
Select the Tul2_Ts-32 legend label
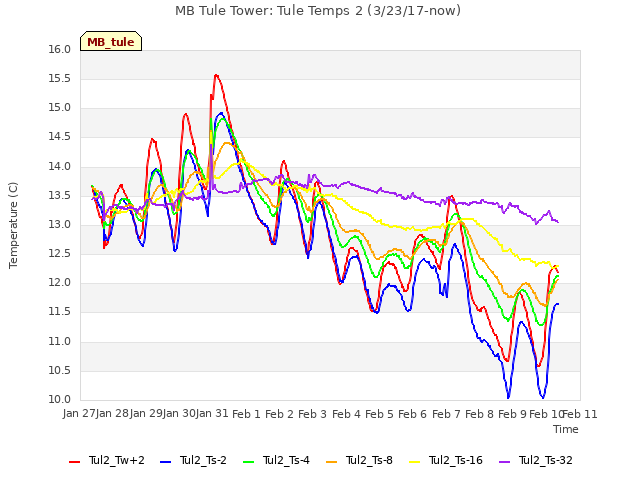click(x=546, y=460)
